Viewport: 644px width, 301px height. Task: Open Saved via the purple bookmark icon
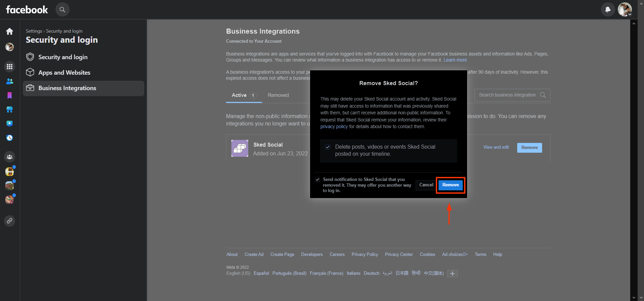[x=10, y=96]
